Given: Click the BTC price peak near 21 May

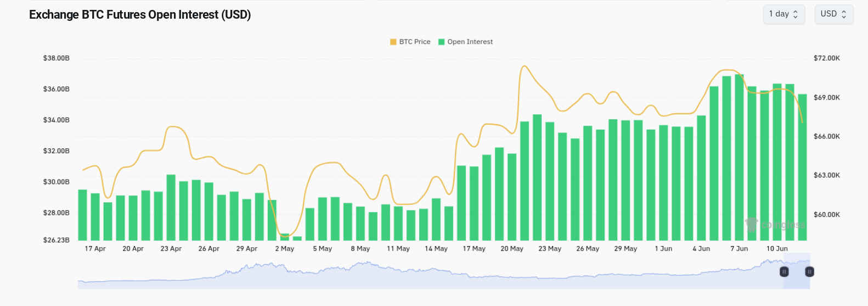Looking at the screenshot, I should 525,66.
